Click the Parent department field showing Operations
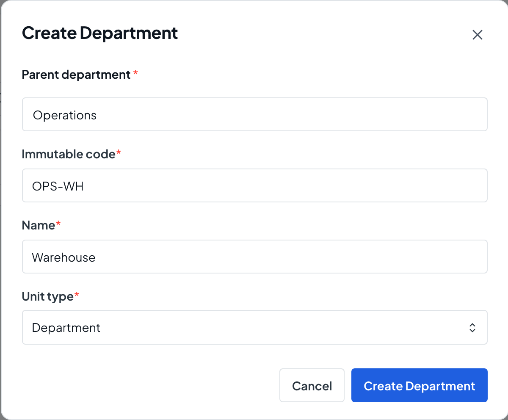Image resolution: width=508 pixels, height=420 pixels. (254, 114)
